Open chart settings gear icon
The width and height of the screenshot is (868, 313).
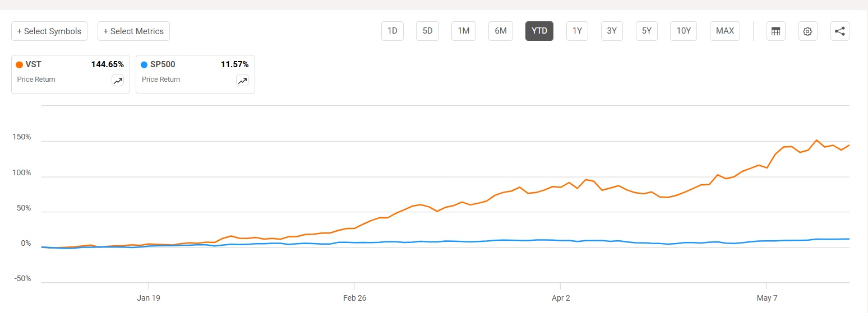[x=807, y=31]
